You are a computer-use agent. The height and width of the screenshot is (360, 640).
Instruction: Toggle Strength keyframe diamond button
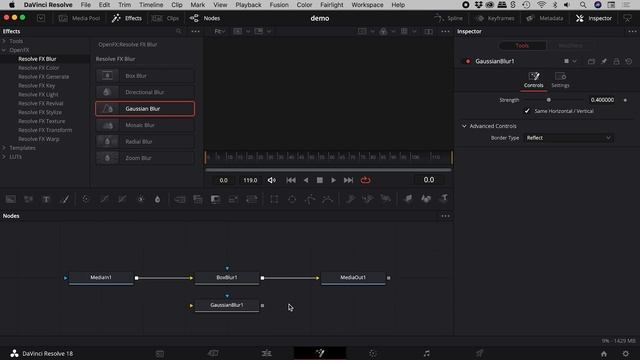(625, 100)
